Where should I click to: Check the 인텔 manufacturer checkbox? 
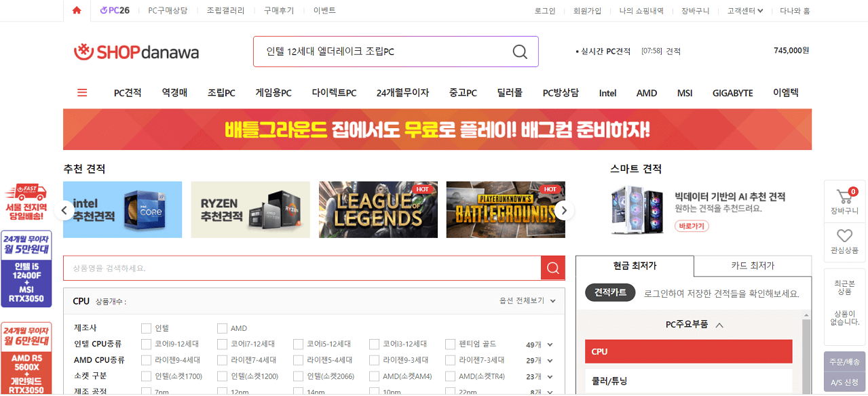[x=145, y=328]
